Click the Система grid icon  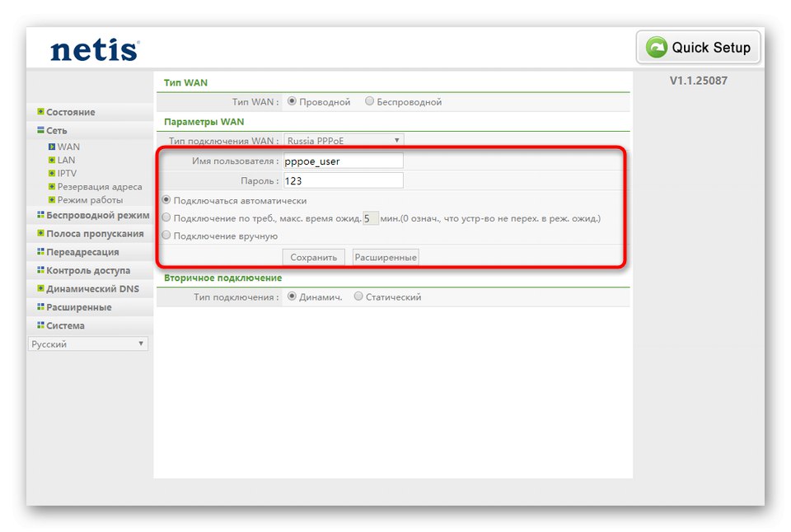coord(40,324)
